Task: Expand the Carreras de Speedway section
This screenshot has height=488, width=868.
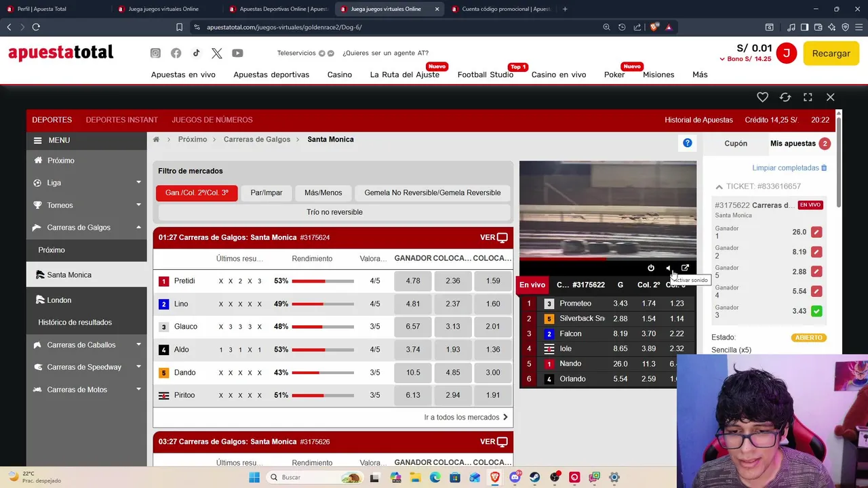Action: click(x=86, y=367)
